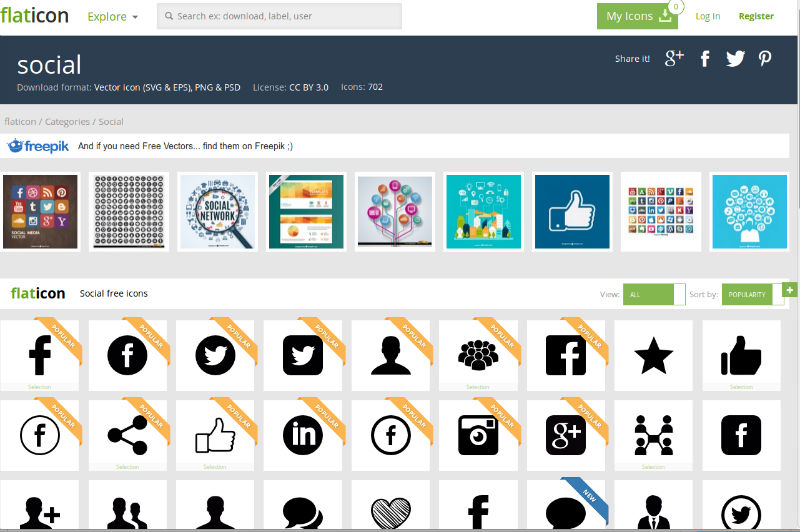Image resolution: width=800 pixels, height=532 pixels.
Task: Select the share nodes icon
Action: pos(128,435)
